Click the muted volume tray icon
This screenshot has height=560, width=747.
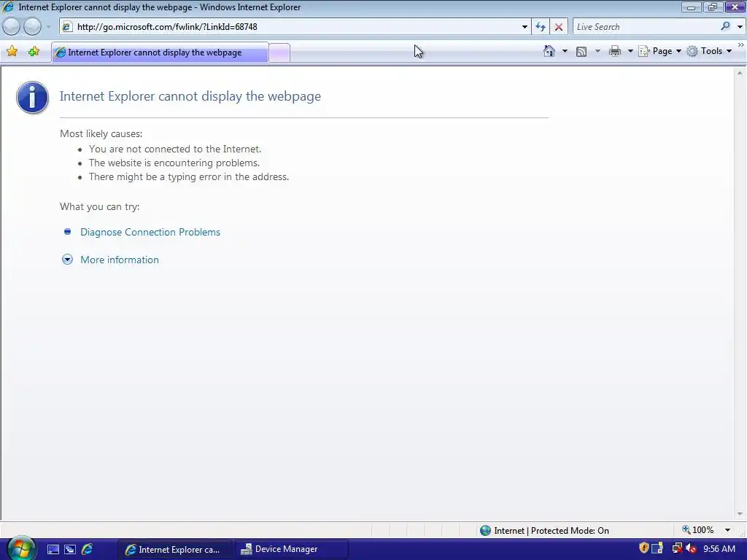(692, 548)
